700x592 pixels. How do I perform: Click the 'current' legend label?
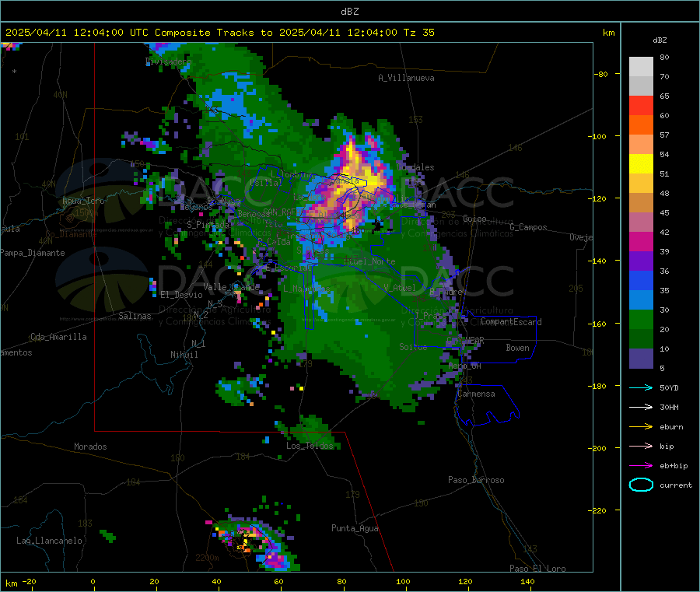pos(676,485)
